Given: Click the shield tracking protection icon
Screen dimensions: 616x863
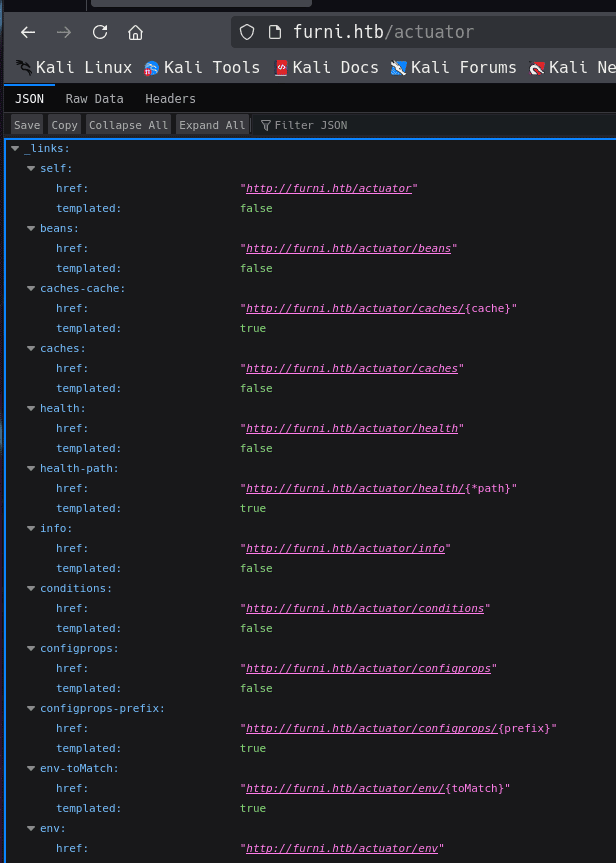Looking at the screenshot, I should point(248,32).
